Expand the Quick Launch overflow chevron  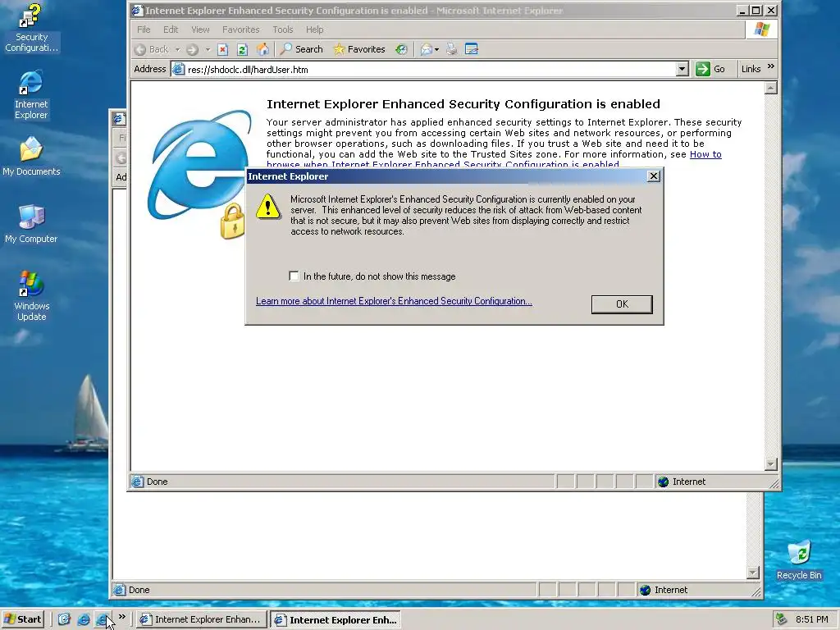[122, 617]
